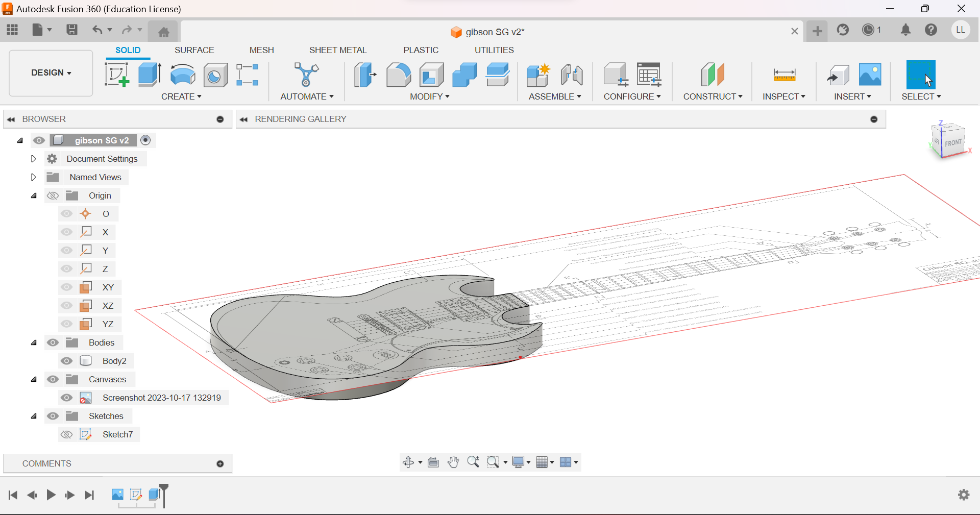Select the Press Pull tool
The image size is (980, 515).
point(365,75)
